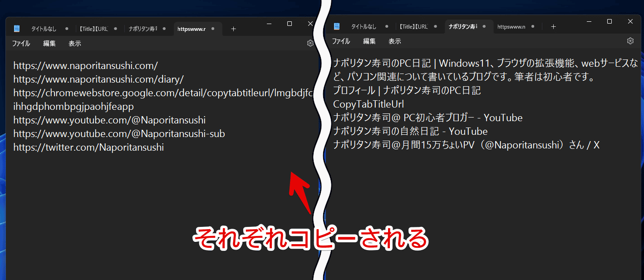Image resolution: width=644 pixels, height=280 pixels.
Task: Click the line https://twitter.com/Naporitansushi
Action: (88, 147)
